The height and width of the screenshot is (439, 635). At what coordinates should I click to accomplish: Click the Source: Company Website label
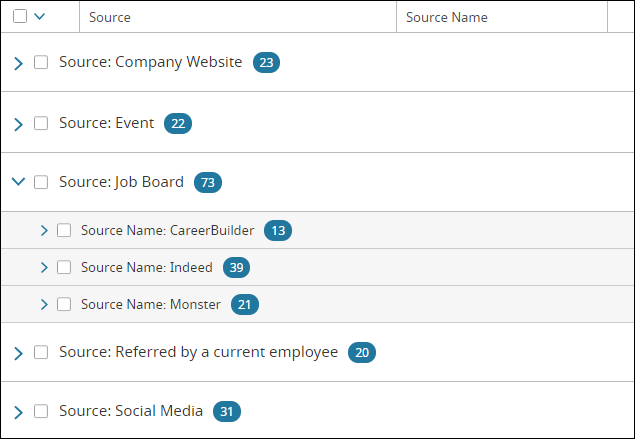point(151,62)
